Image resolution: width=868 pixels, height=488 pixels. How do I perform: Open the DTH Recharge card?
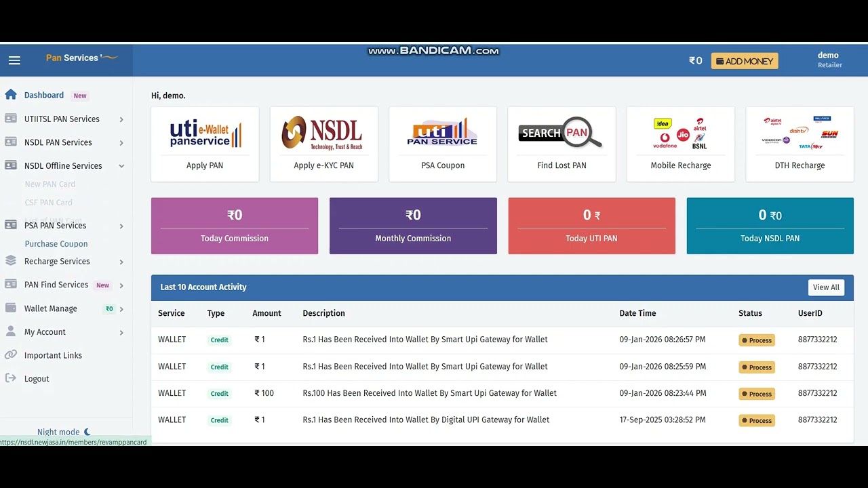tap(800, 144)
